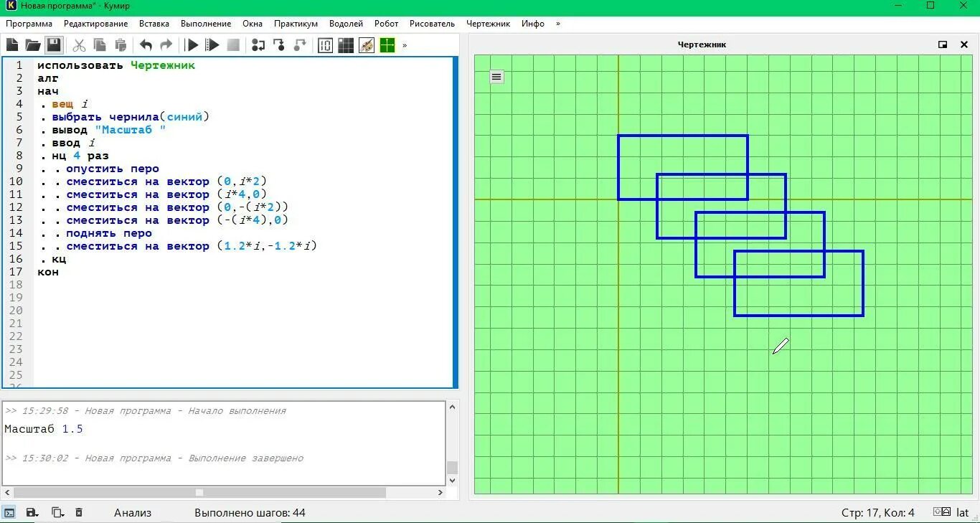Open the Рисователь painter icon

pos(367,45)
